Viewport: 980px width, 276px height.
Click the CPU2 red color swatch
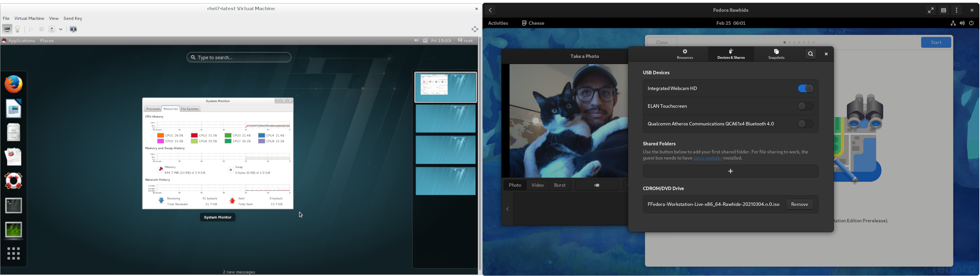[194, 135]
